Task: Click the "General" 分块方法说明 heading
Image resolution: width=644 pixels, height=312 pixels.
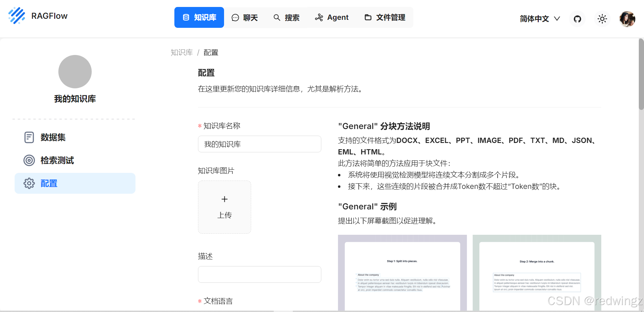Action: pos(384,126)
